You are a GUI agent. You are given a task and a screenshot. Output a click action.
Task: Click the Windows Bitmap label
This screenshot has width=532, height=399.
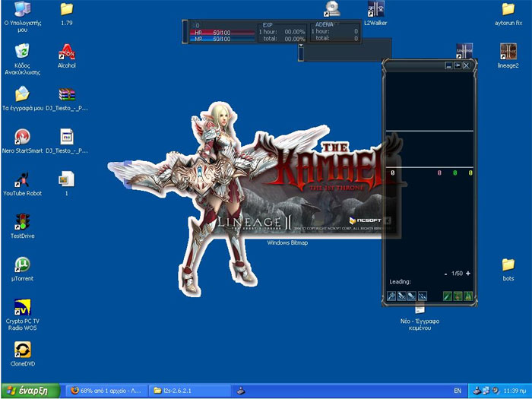(287, 243)
